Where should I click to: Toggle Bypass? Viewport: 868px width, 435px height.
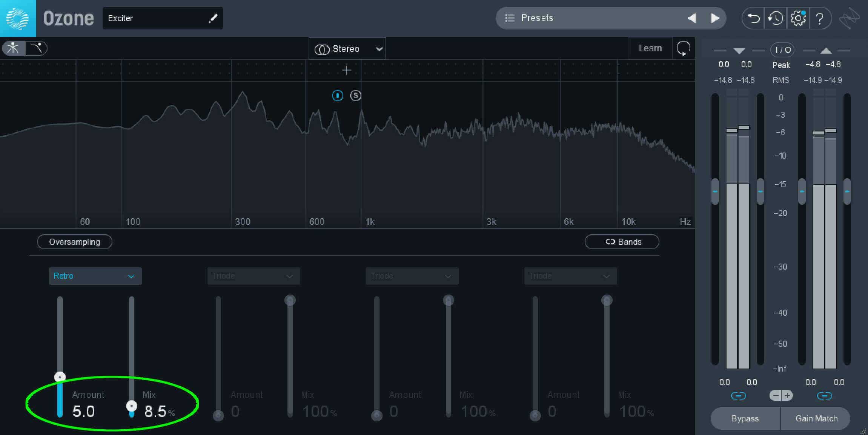pyautogui.click(x=745, y=418)
